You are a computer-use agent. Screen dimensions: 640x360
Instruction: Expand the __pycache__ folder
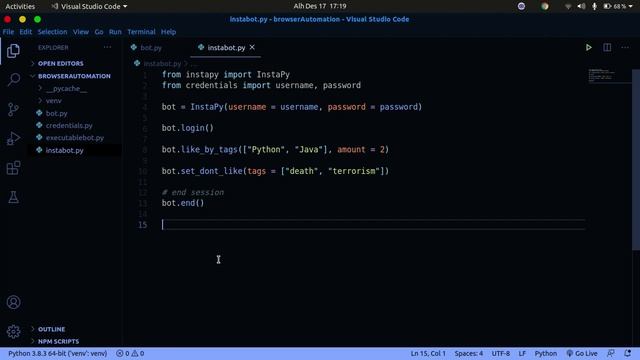[x=66, y=88]
